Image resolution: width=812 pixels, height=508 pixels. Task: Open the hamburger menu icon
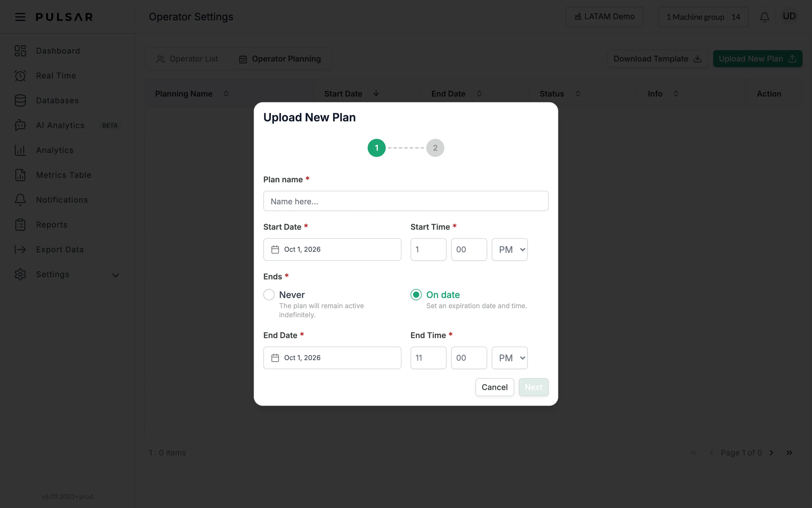coord(20,17)
